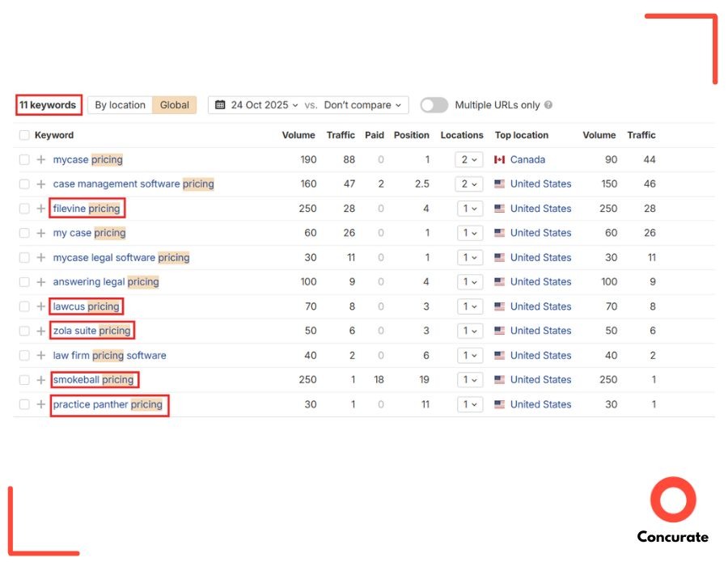728x566 pixels.
Task: Check the checkbox for filevine pricing
Action: (23, 209)
